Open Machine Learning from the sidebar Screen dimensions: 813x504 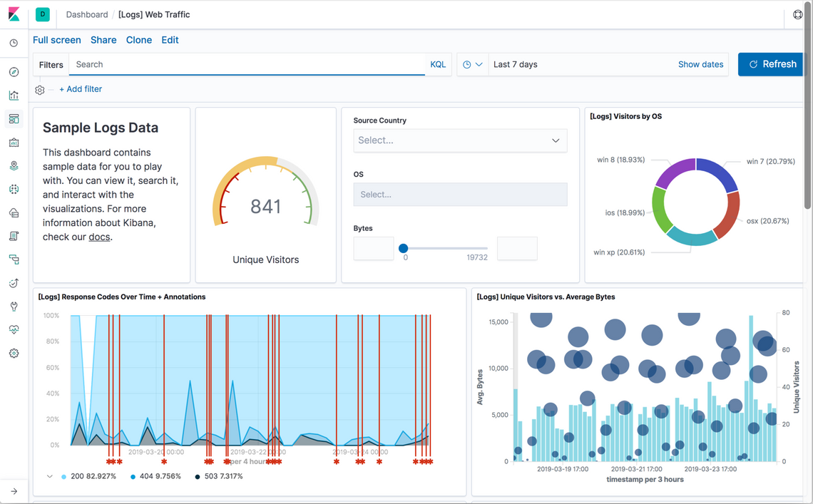coord(14,188)
